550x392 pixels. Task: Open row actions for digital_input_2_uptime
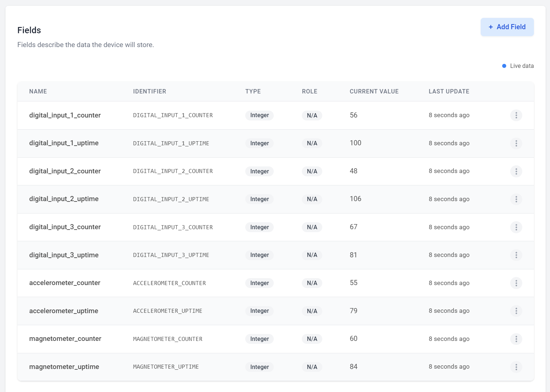516,199
